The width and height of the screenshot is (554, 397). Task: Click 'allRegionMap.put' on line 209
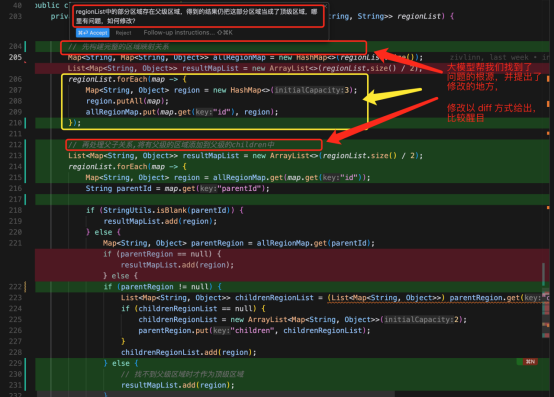(x=121, y=112)
